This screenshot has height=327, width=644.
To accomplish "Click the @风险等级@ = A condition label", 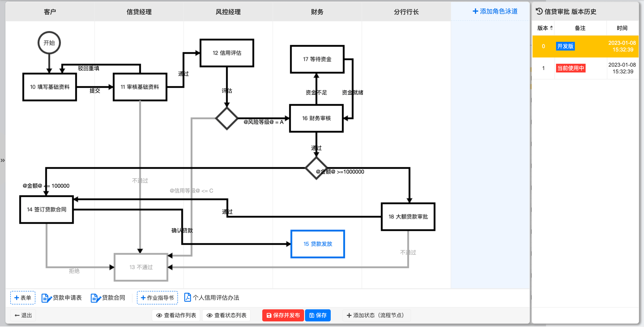I will tap(264, 122).
